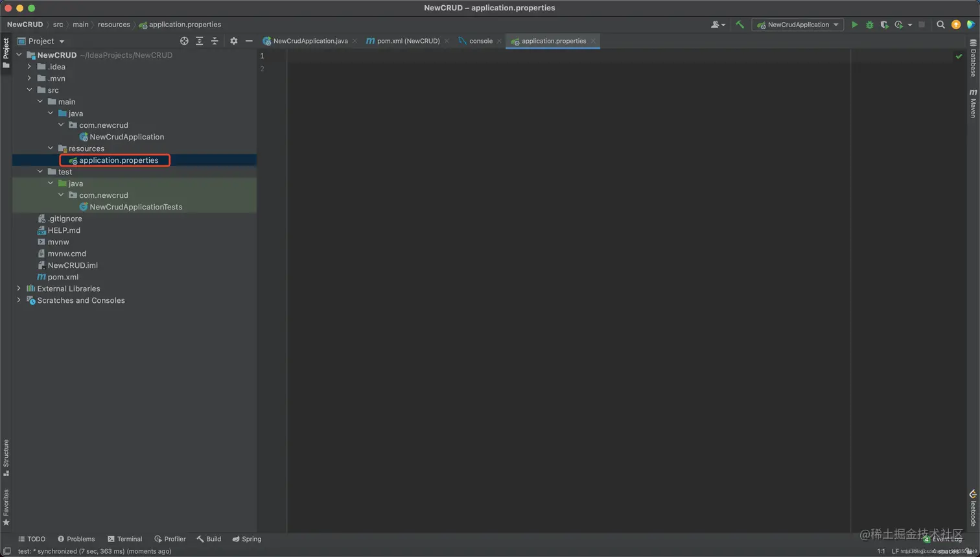
Task: Close the pom.xml (NewCRUD) tab
Action: pyautogui.click(x=447, y=41)
